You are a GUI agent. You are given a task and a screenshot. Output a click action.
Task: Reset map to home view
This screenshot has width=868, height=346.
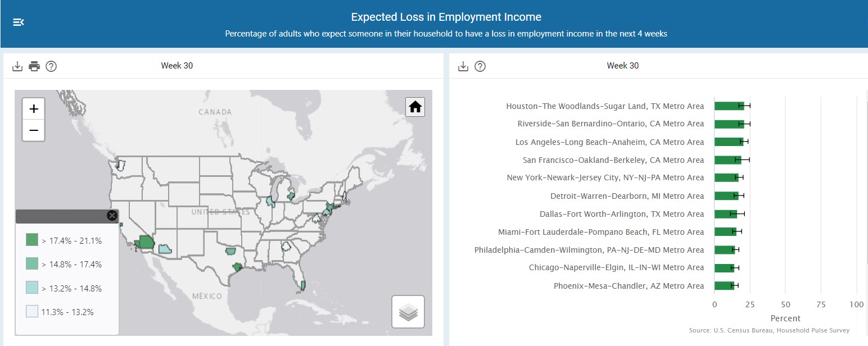415,107
